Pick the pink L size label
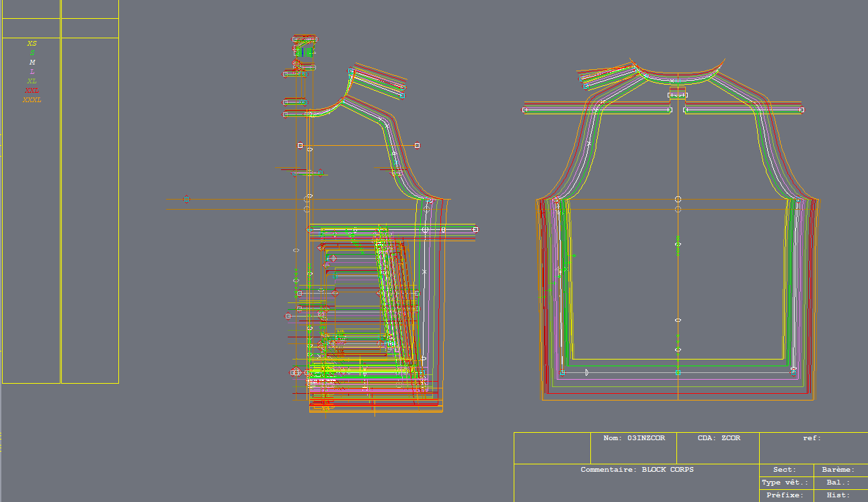Viewport: 868px width, 502px height. [32, 72]
